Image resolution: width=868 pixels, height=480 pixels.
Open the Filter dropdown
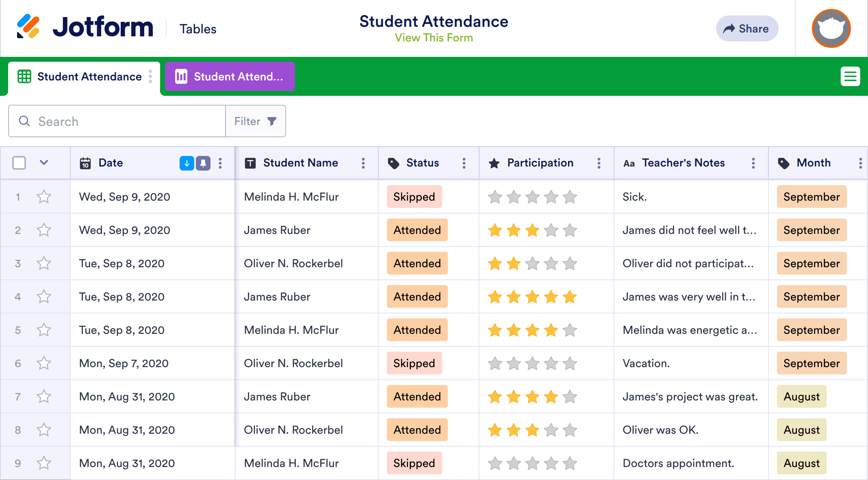[x=256, y=121]
